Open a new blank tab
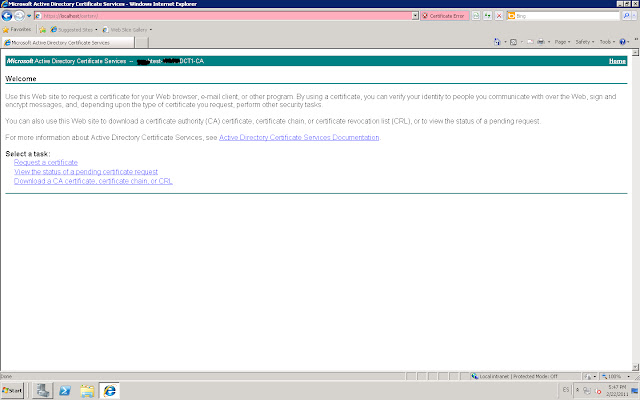 141,42
